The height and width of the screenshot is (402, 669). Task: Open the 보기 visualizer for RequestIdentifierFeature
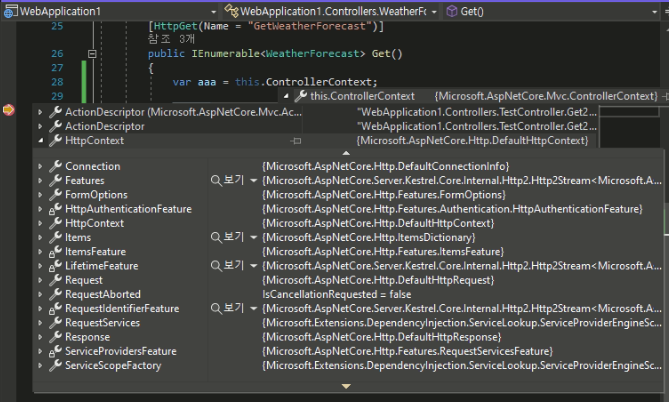pyautogui.click(x=227, y=308)
